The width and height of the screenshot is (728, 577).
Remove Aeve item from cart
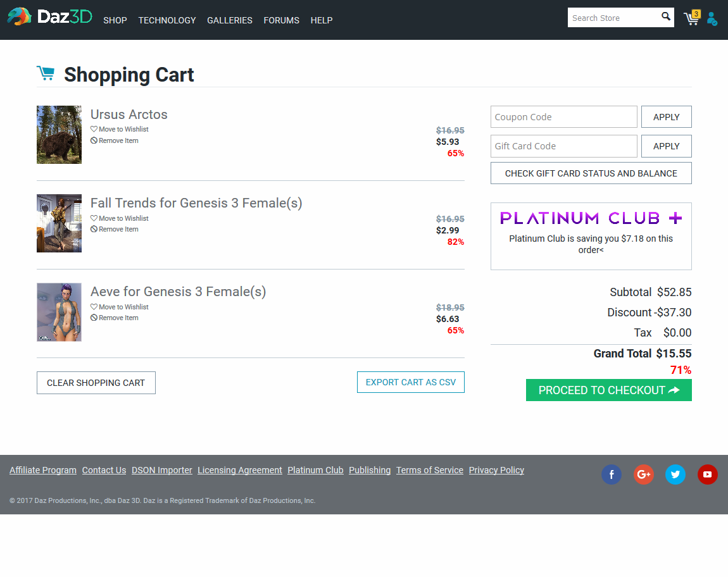click(114, 318)
